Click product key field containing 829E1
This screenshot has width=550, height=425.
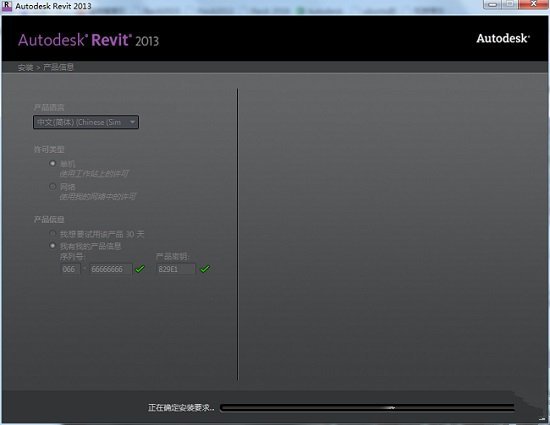(x=175, y=269)
